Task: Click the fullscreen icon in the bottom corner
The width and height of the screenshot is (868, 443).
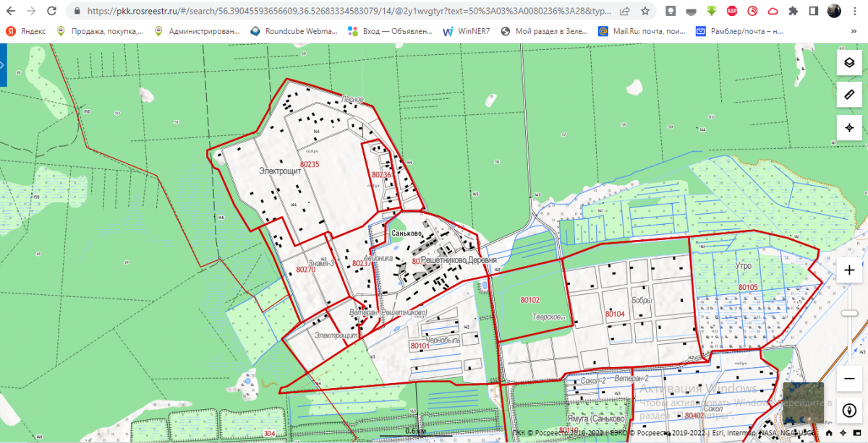Action: (x=857, y=434)
